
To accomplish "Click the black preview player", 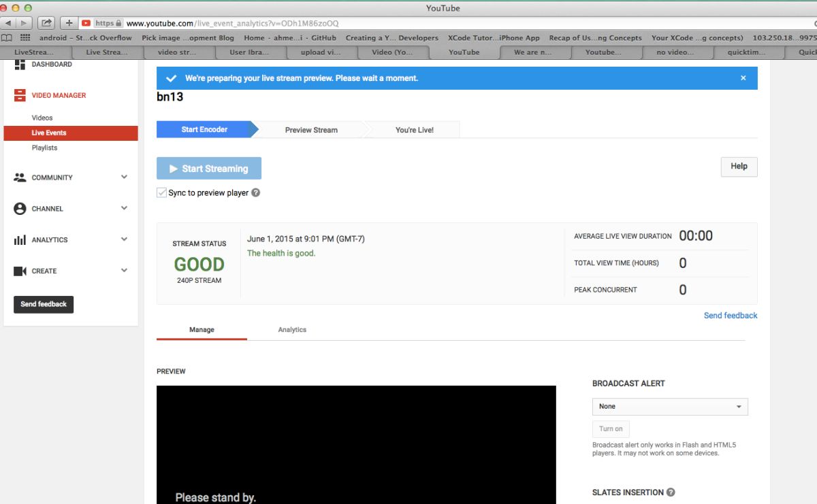I will click(356, 445).
